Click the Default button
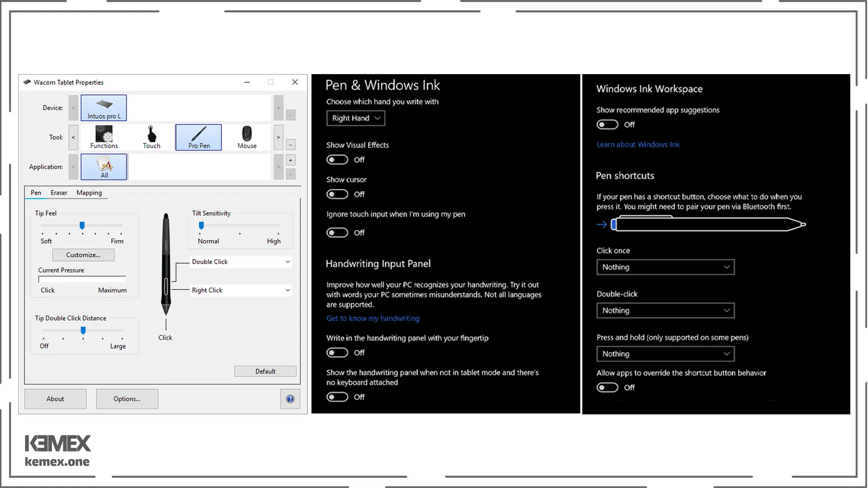The height and width of the screenshot is (488, 868). coord(265,371)
